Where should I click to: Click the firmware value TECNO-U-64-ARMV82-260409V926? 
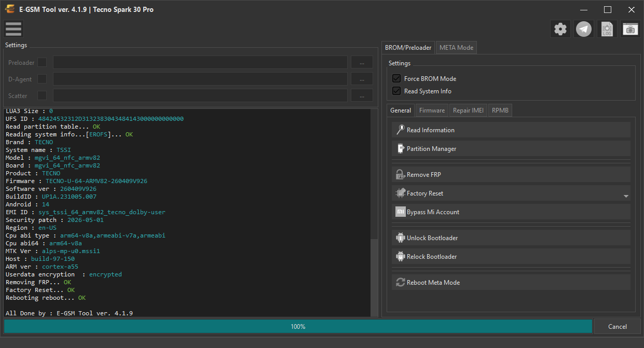point(96,181)
